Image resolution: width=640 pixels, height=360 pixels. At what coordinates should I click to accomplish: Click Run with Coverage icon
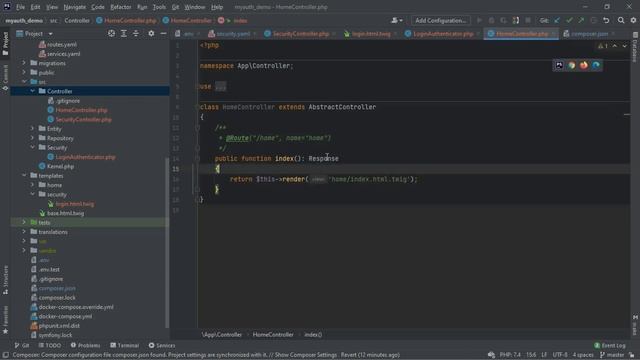click(x=504, y=20)
